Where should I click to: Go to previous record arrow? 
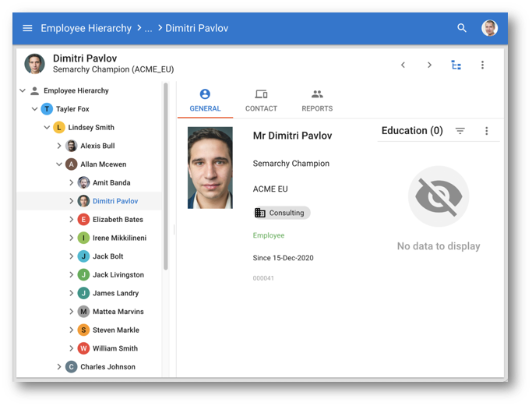pos(403,65)
